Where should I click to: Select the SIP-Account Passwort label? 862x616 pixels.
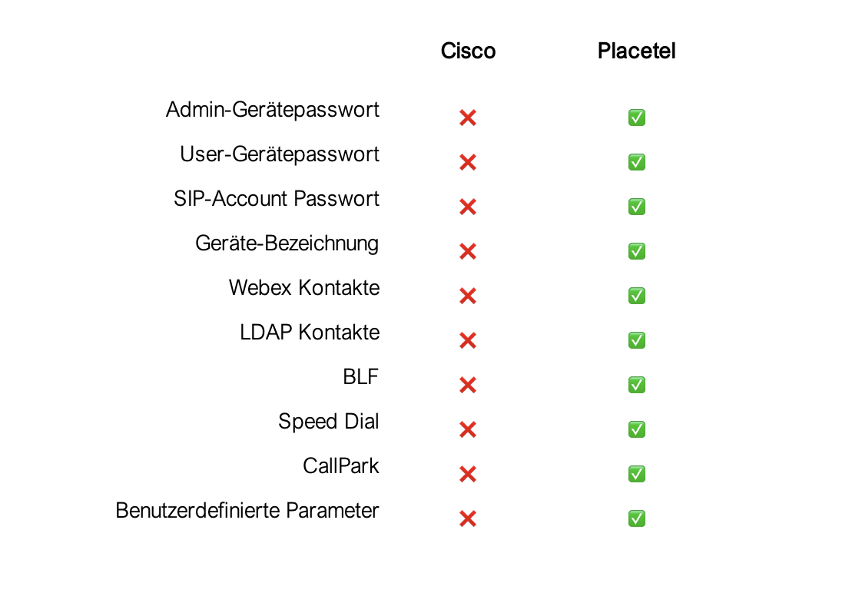point(277,199)
